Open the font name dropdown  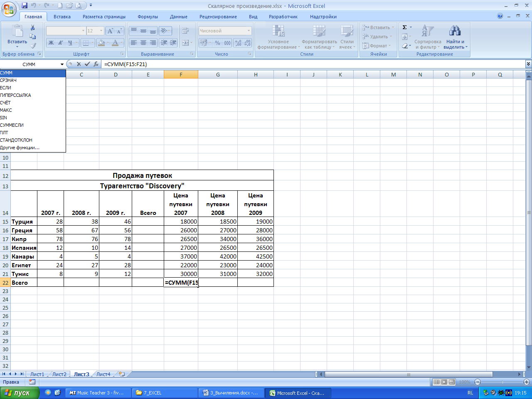pos(83,31)
